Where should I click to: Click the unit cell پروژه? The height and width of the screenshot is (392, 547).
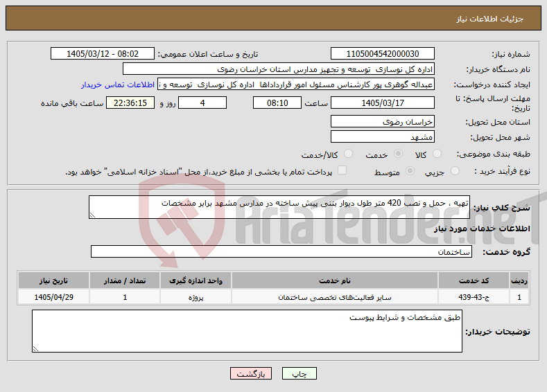tap(196, 297)
